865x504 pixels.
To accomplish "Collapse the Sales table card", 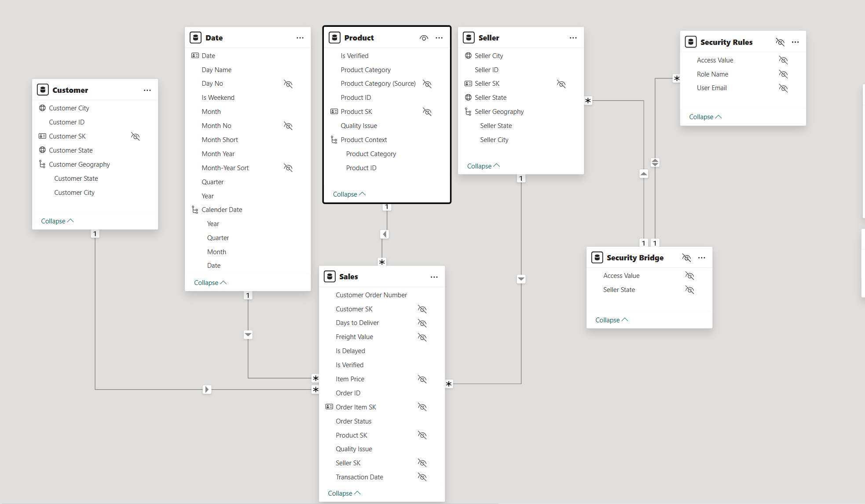I will tap(344, 493).
